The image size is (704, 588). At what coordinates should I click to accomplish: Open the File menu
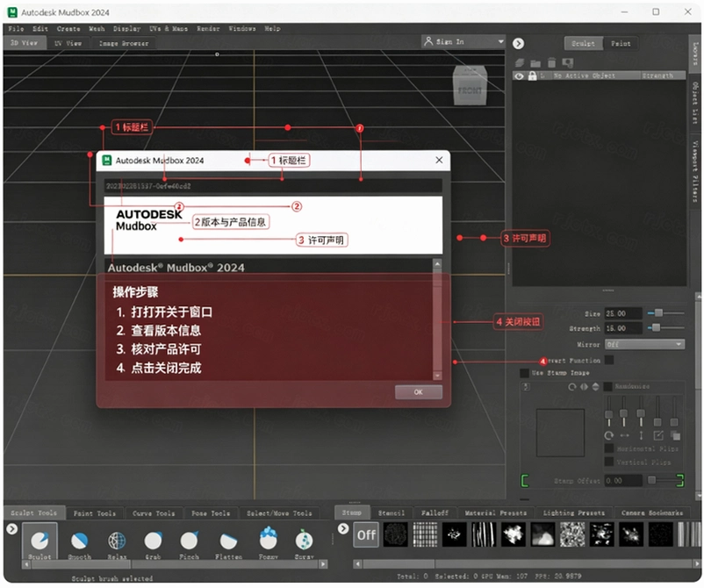tap(16, 29)
